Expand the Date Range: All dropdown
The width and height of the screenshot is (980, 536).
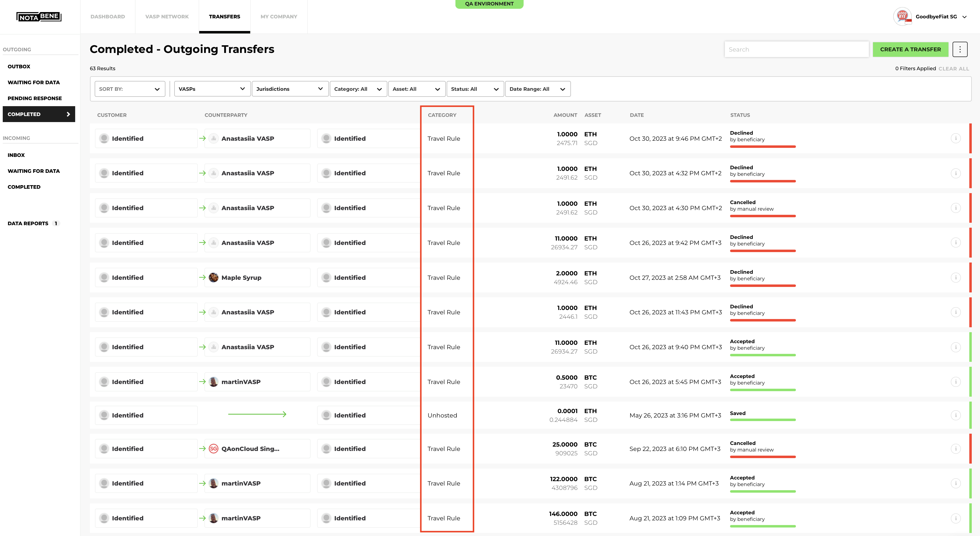pos(537,89)
